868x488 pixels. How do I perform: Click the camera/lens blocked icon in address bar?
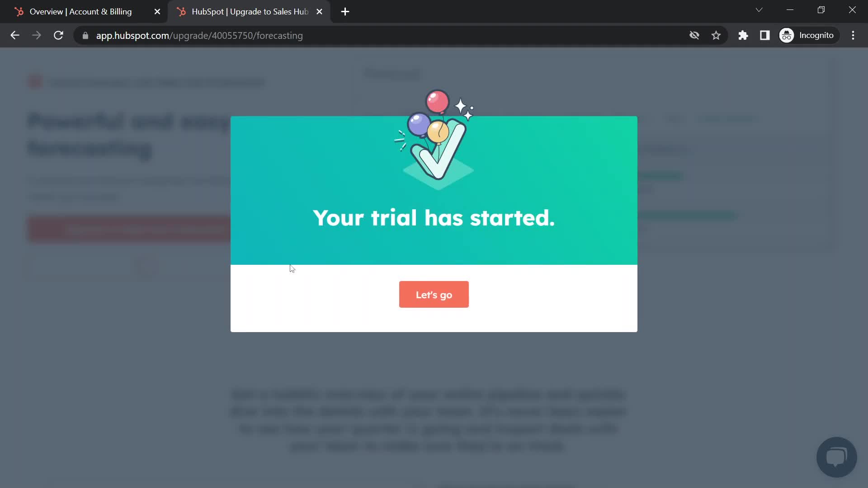coord(694,35)
